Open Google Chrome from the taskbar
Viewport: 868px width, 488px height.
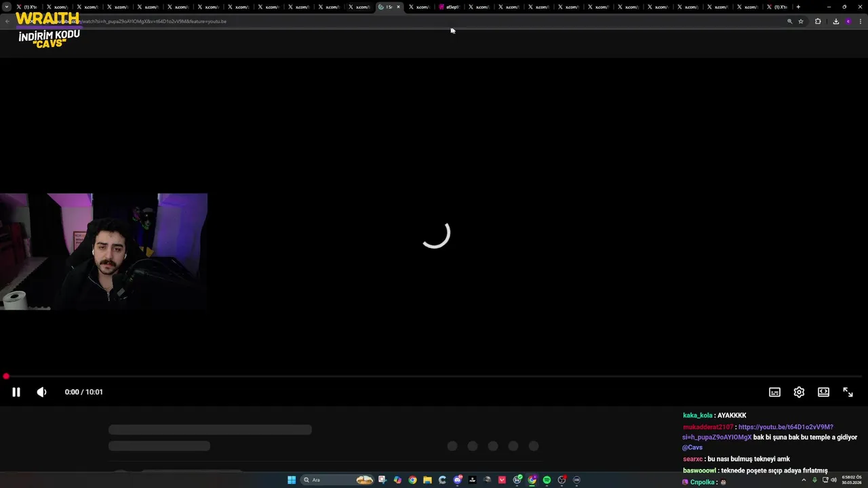coord(412,480)
